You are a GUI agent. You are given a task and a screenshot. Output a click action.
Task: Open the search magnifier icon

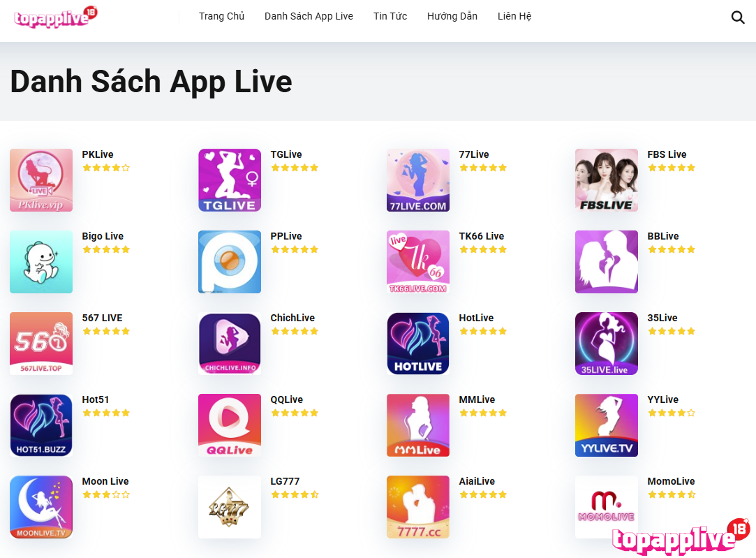pos(738,17)
